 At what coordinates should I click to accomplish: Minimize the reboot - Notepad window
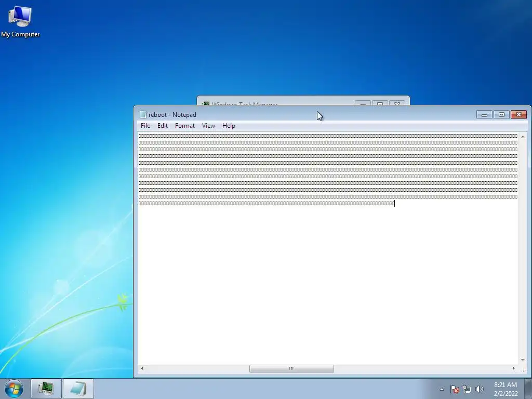coord(484,115)
